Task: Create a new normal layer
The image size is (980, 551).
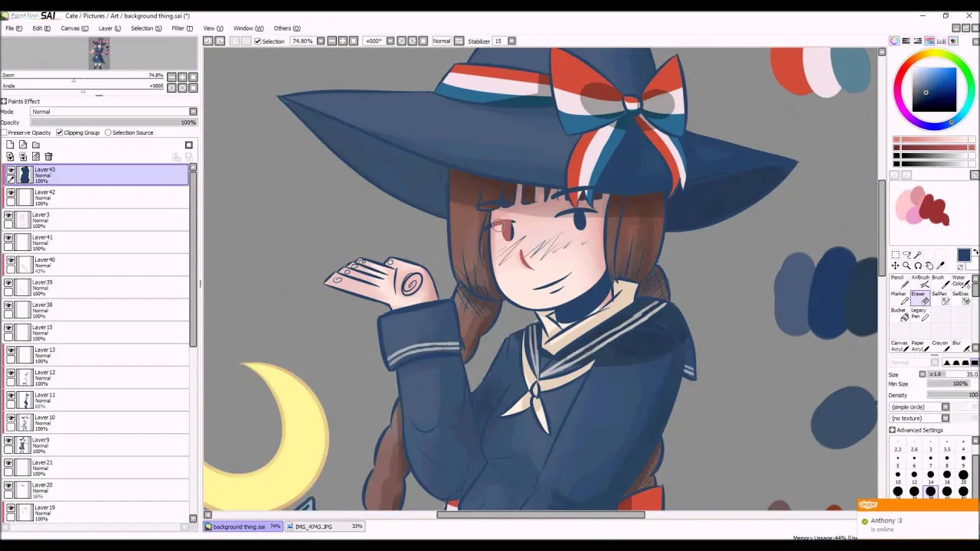Action: [x=10, y=145]
